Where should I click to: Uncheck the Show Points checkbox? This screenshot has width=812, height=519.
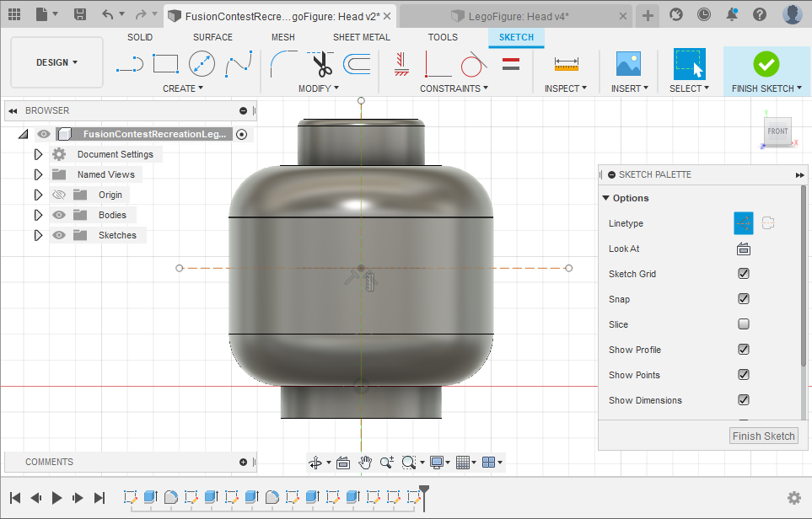(x=744, y=375)
